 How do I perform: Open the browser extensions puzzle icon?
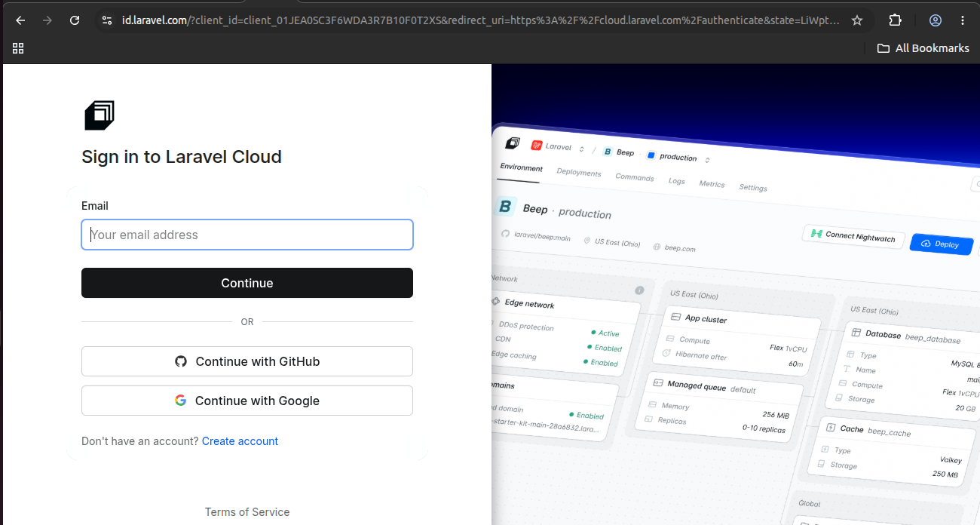tap(895, 20)
